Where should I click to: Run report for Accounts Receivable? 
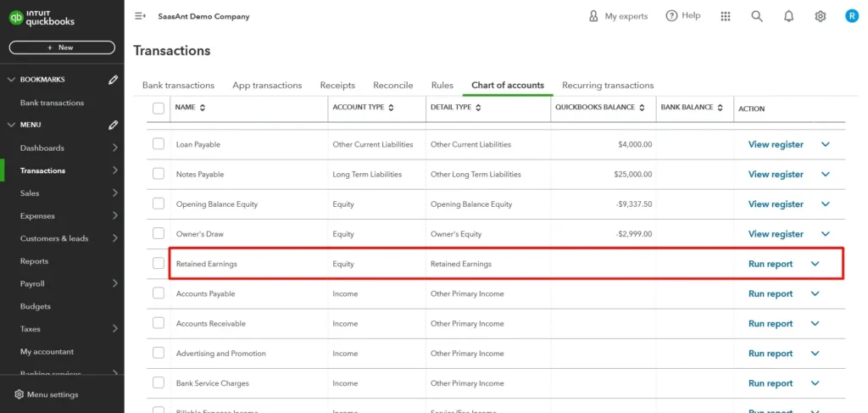771,324
